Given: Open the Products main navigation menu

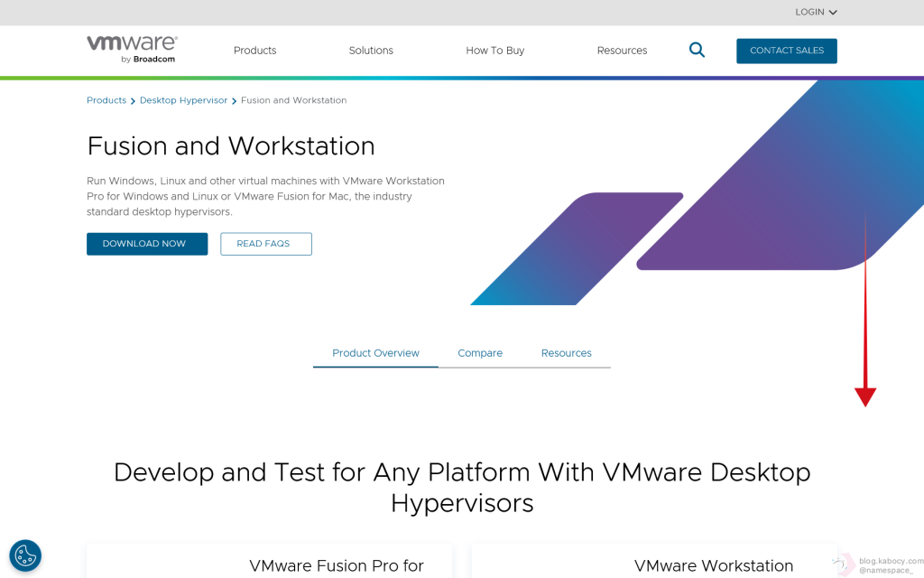Looking at the screenshot, I should click(254, 51).
